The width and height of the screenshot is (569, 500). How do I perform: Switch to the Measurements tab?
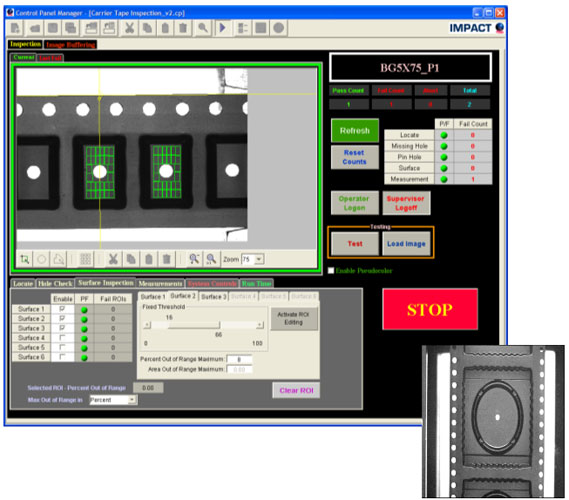(x=160, y=284)
